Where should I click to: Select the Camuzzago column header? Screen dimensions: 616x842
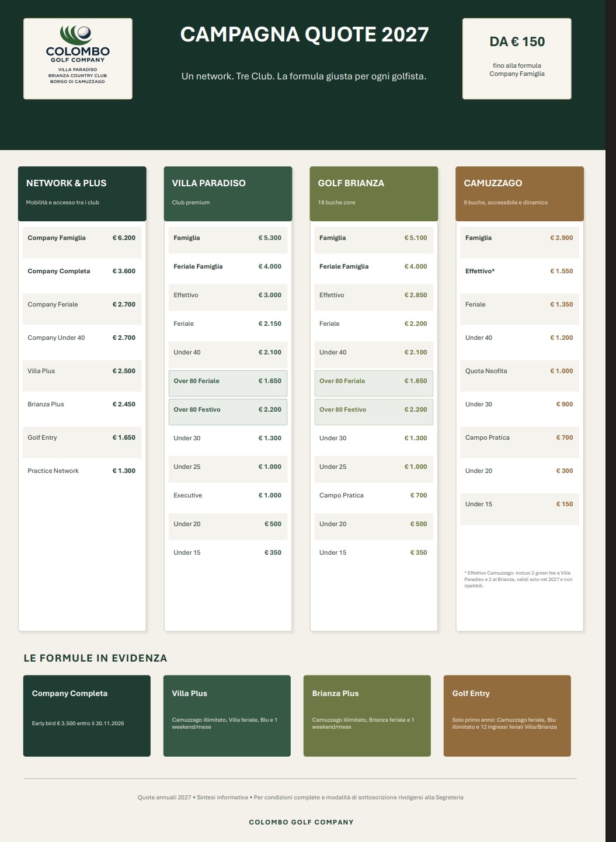pos(520,194)
